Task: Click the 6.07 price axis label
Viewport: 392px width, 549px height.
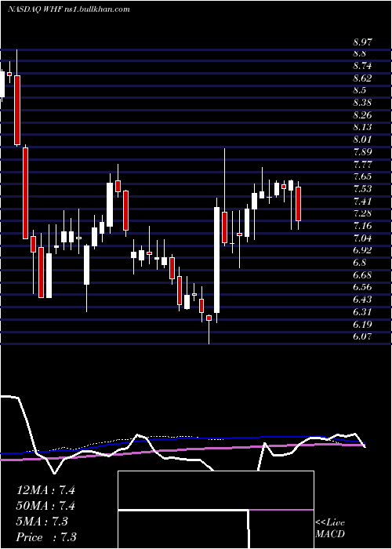Action: 362,336
